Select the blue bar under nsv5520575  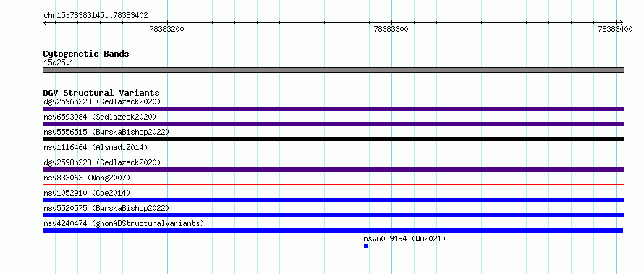[x=333, y=215]
